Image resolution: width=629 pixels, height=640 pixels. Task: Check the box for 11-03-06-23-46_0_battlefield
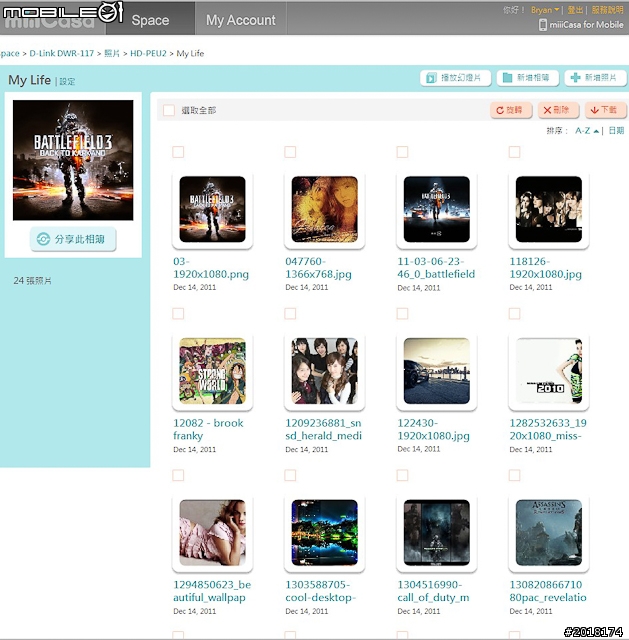[402, 152]
